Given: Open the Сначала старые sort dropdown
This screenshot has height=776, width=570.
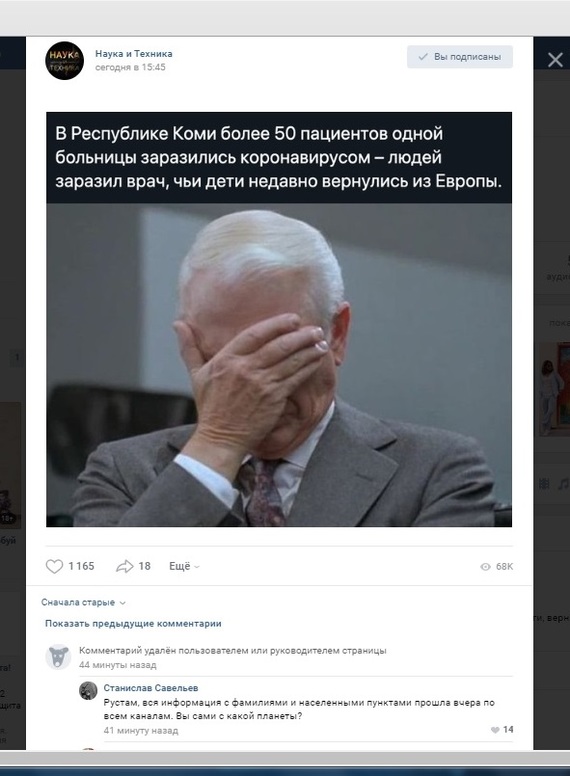Looking at the screenshot, I should [x=83, y=602].
